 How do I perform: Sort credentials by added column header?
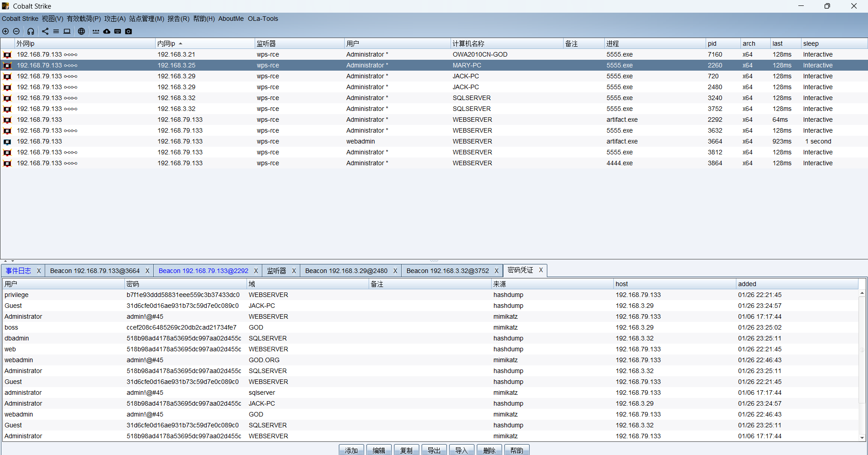(797, 284)
